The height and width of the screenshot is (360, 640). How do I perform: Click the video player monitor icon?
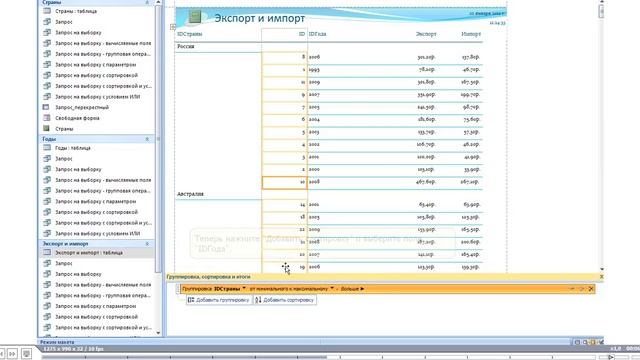coord(26,353)
